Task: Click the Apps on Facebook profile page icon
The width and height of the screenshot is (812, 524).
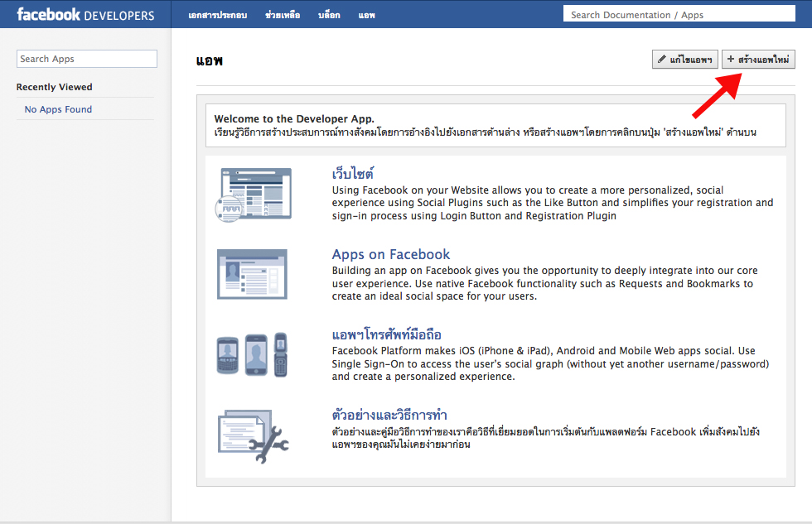Action: [252, 274]
